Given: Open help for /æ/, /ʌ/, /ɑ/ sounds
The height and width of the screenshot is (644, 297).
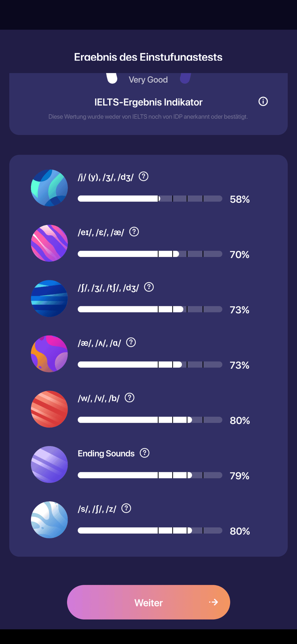Looking at the screenshot, I should (x=131, y=342).
